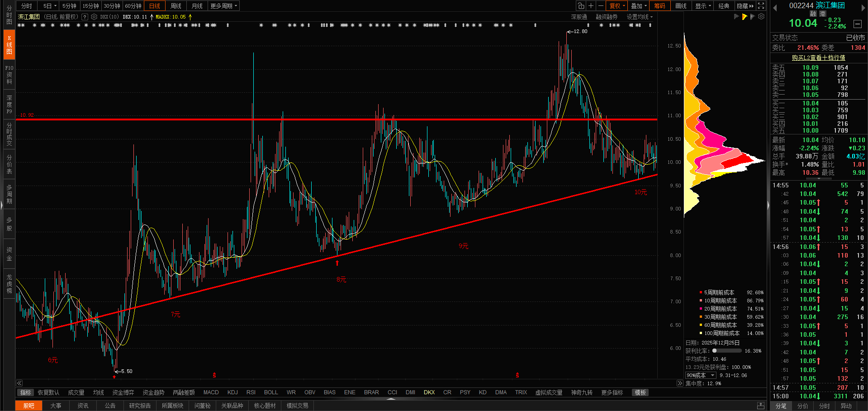Image resolution: width=868 pixels, height=411 pixels.
Task: Collapse quote panel with minus box icon
Action: point(857,24)
